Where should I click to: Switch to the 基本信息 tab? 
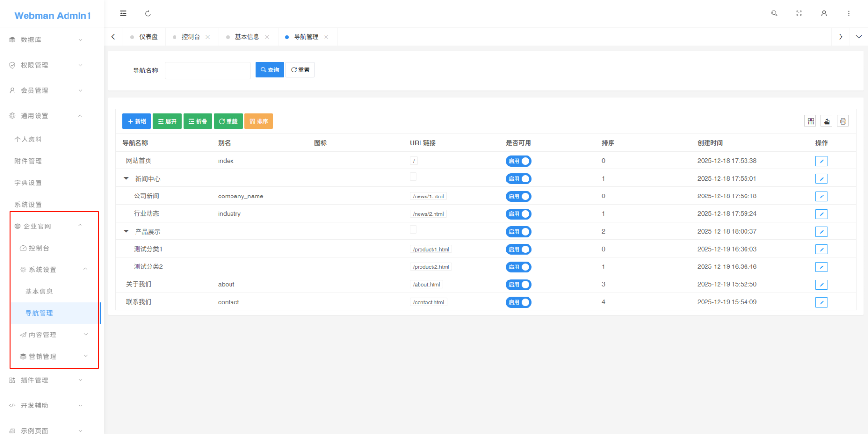pyautogui.click(x=246, y=37)
